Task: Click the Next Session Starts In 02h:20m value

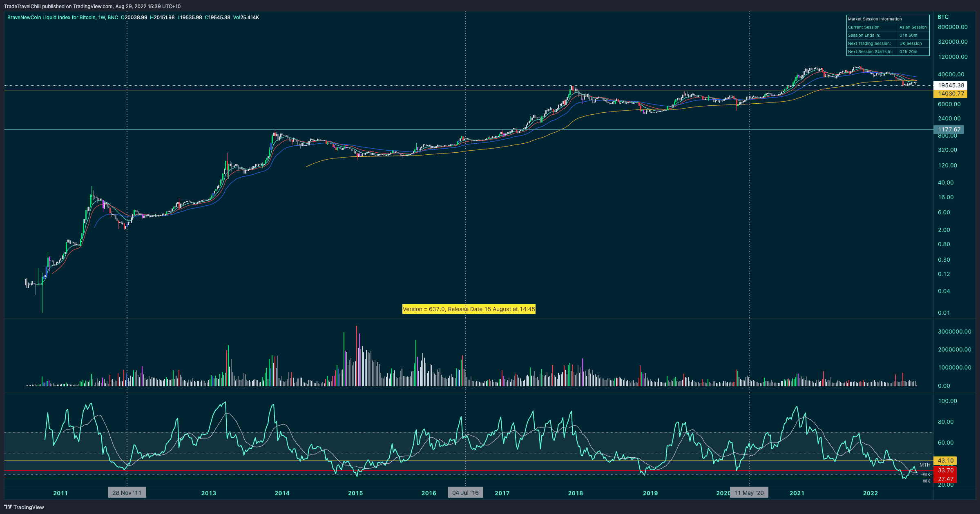Action: coord(908,52)
